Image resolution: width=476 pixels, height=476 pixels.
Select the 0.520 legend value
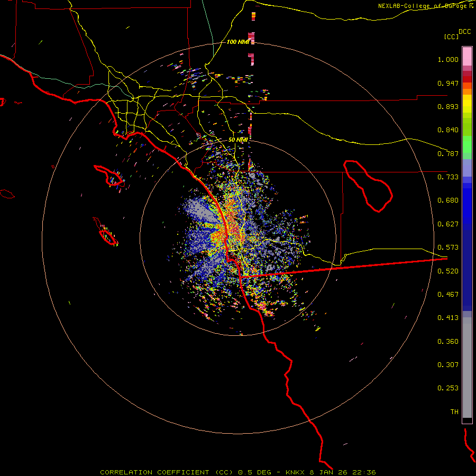(448, 271)
